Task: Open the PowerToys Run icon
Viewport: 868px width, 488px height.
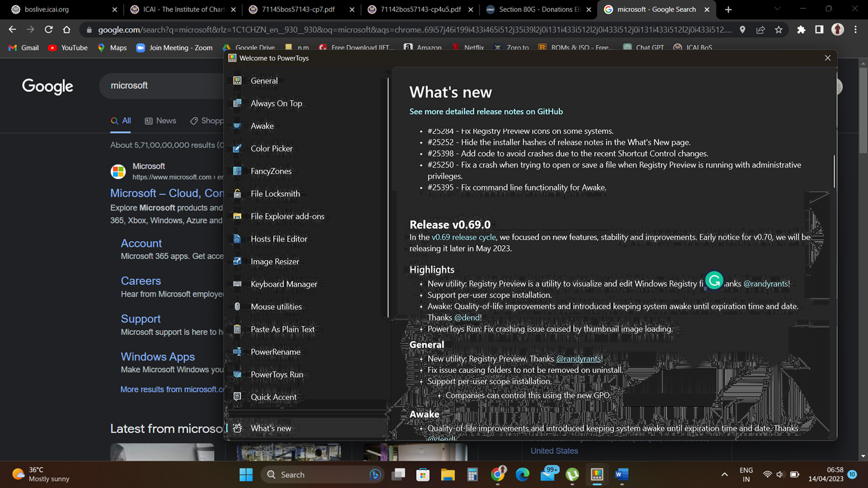Action: tap(237, 375)
